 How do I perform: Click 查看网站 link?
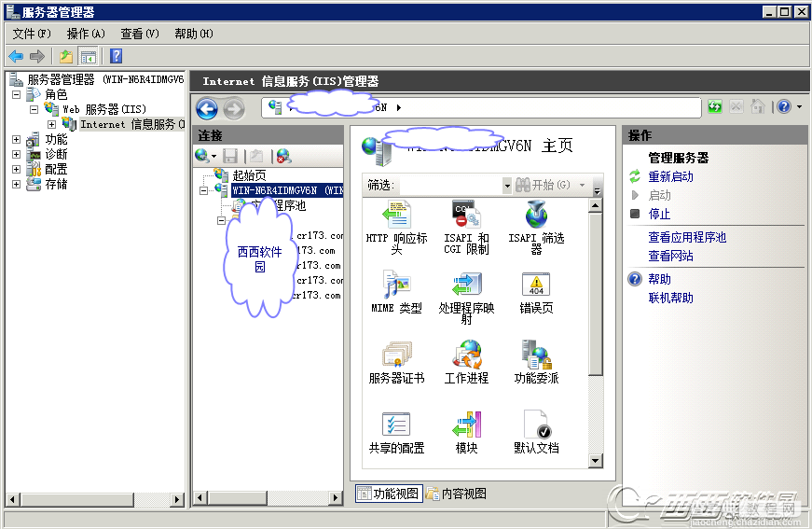[x=670, y=256]
